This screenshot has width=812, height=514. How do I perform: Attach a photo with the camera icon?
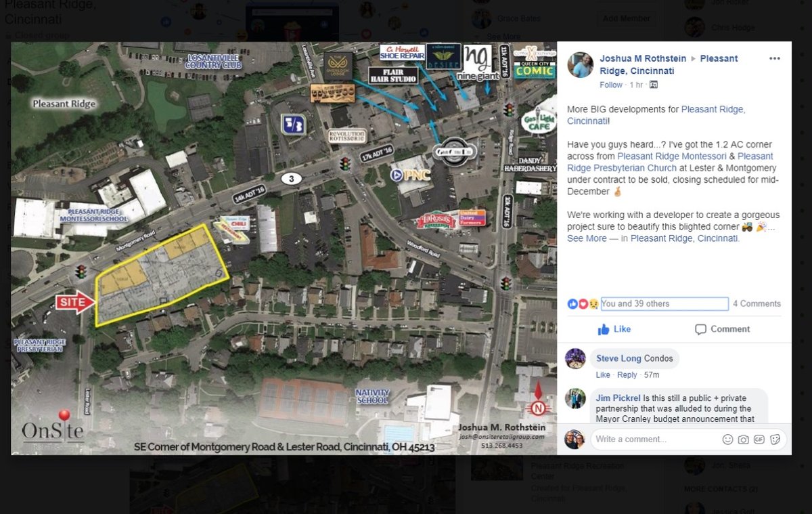coord(744,440)
